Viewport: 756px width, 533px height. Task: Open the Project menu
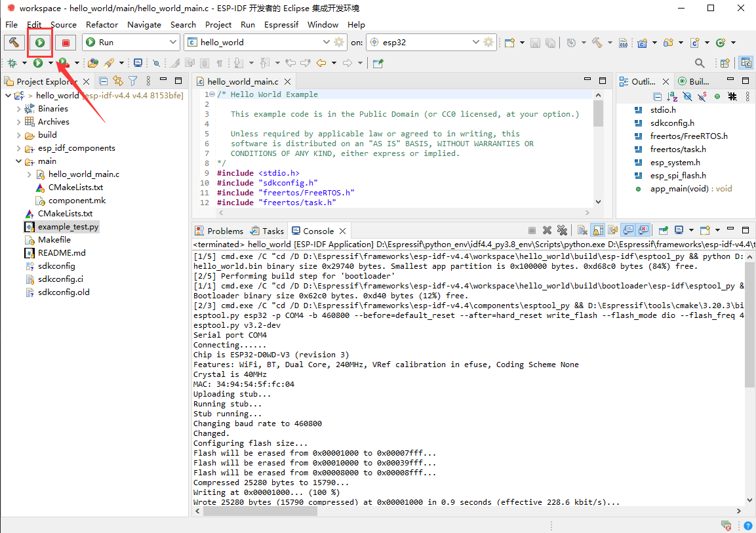[218, 24]
